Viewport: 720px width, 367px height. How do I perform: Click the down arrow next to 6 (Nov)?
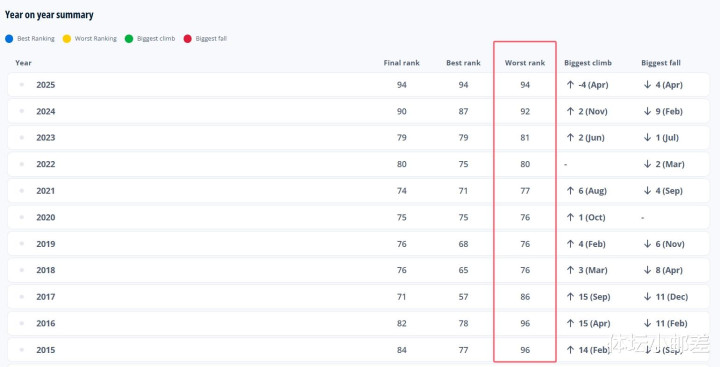647,244
